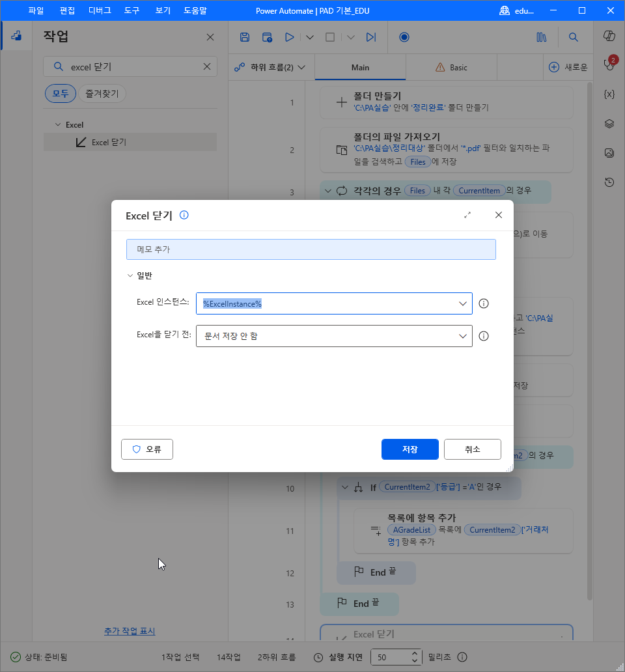Click the info icon next to 밀리초
The width and height of the screenshot is (625, 672).
(x=462, y=657)
